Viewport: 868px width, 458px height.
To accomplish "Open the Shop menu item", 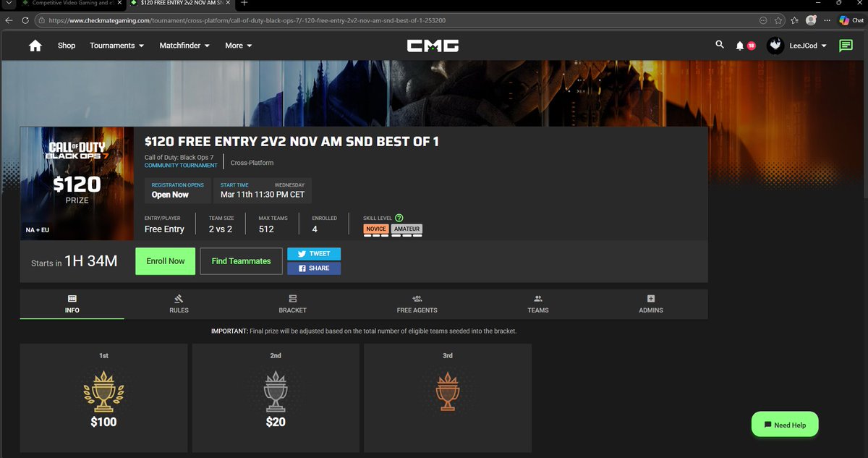I will (67, 46).
